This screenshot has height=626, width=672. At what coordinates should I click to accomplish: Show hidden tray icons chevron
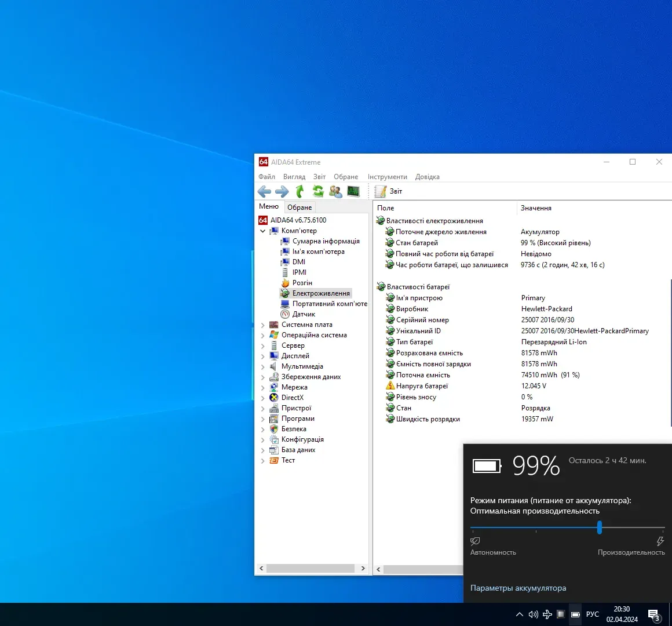click(x=519, y=614)
